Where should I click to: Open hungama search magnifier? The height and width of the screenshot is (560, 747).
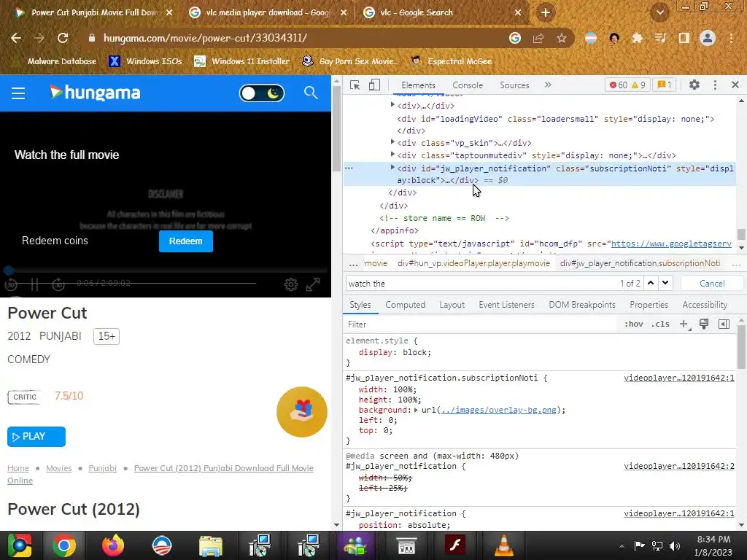pos(311,93)
